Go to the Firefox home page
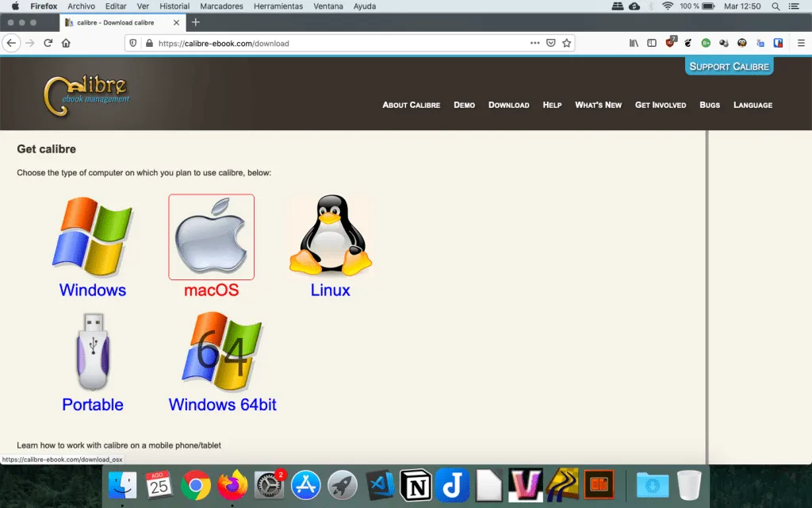 pyautogui.click(x=66, y=43)
